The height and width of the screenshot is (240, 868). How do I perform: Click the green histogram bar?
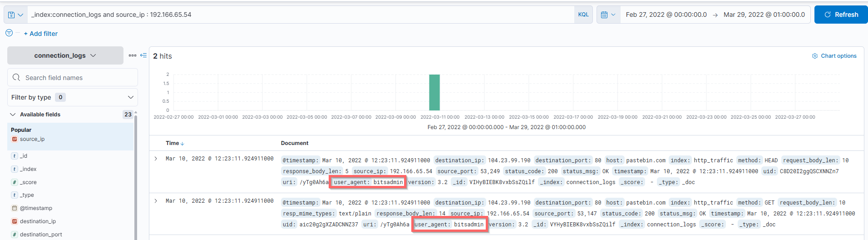pyautogui.click(x=434, y=92)
